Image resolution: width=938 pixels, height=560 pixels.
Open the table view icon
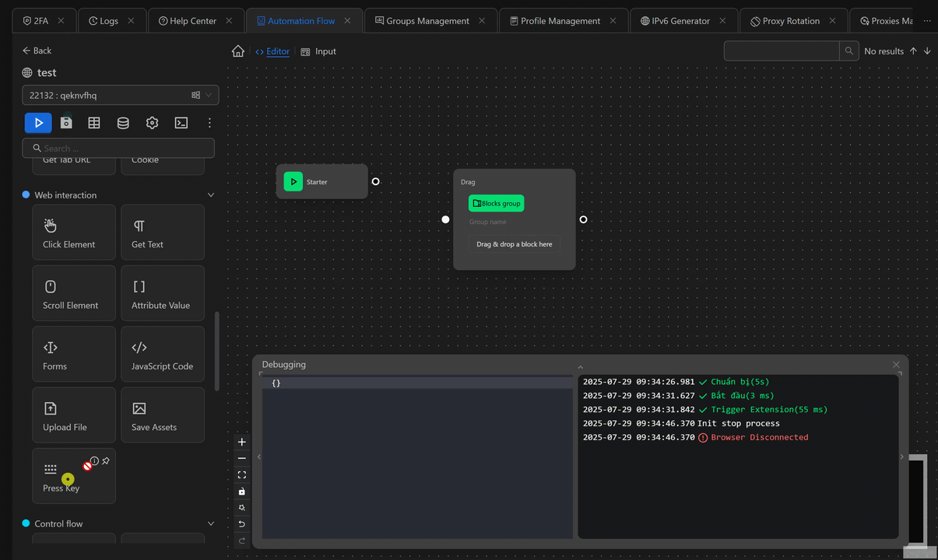(94, 123)
